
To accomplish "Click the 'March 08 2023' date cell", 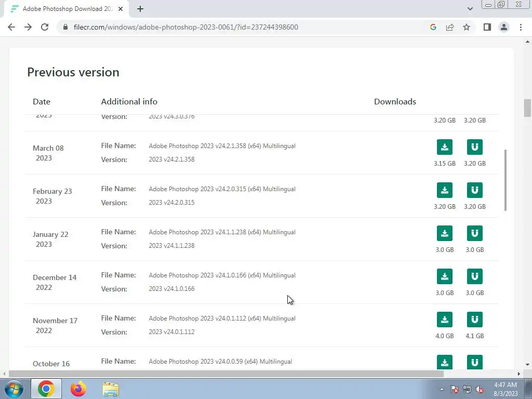I will click(x=48, y=153).
